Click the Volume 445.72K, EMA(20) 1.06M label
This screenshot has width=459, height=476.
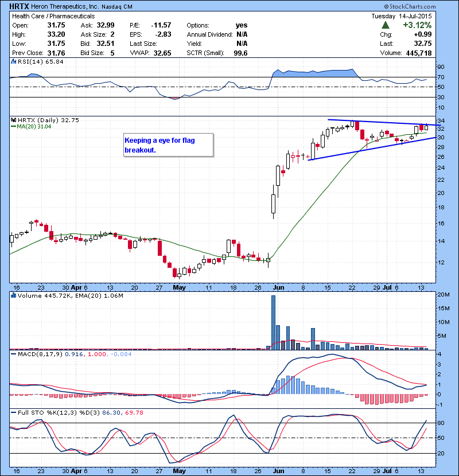click(x=71, y=296)
